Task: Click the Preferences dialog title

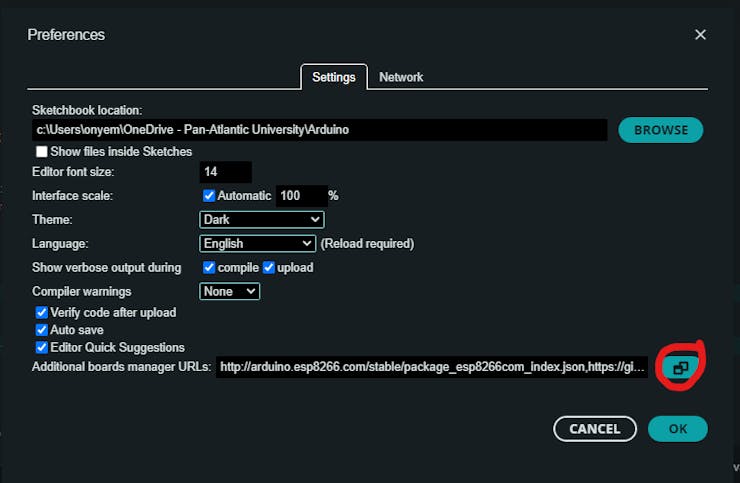Action: click(x=66, y=34)
